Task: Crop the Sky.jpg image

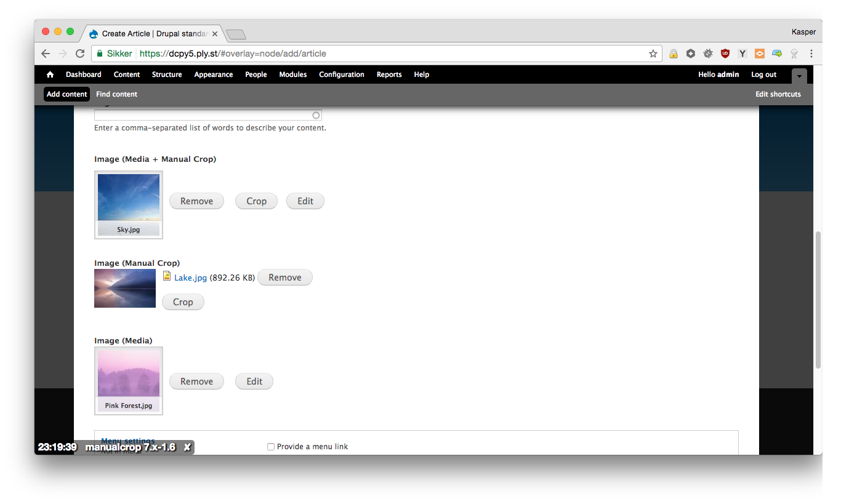Action: (x=256, y=201)
